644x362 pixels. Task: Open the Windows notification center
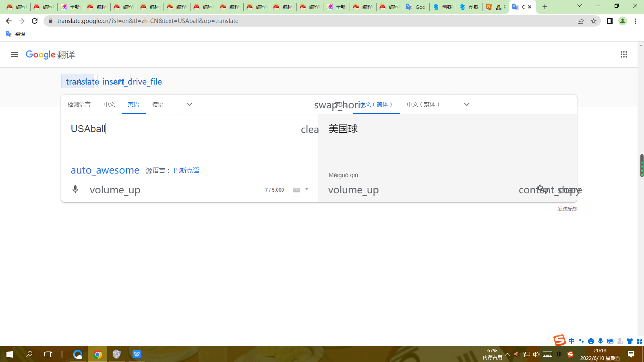(x=631, y=354)
